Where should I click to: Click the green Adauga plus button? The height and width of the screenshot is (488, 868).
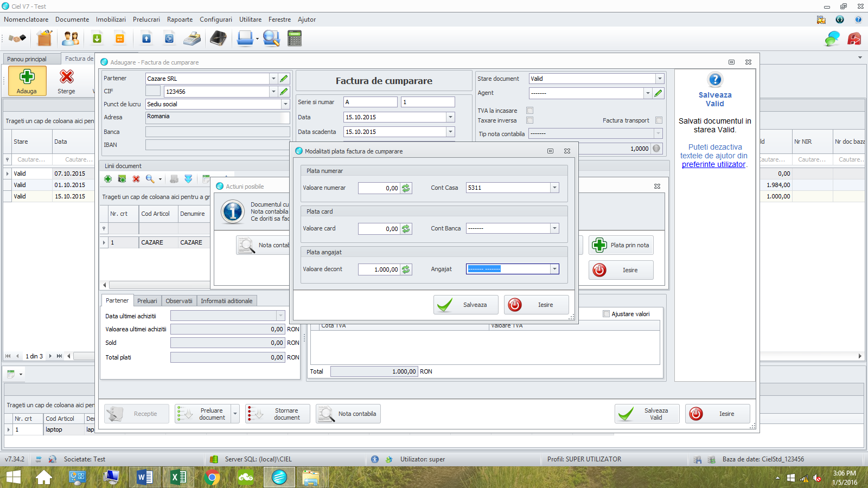tap(27, 81)
